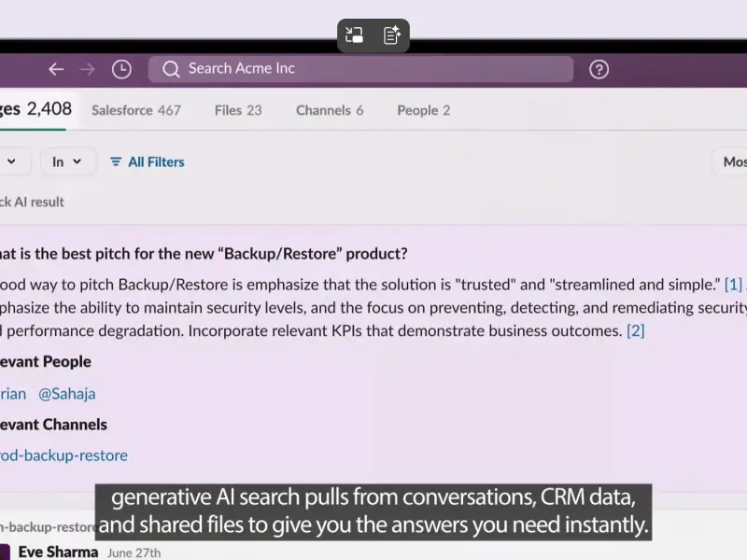747x560 pixels.
Task: Expand the "In" filter dropdown
Action: click(x=66, y=161)
